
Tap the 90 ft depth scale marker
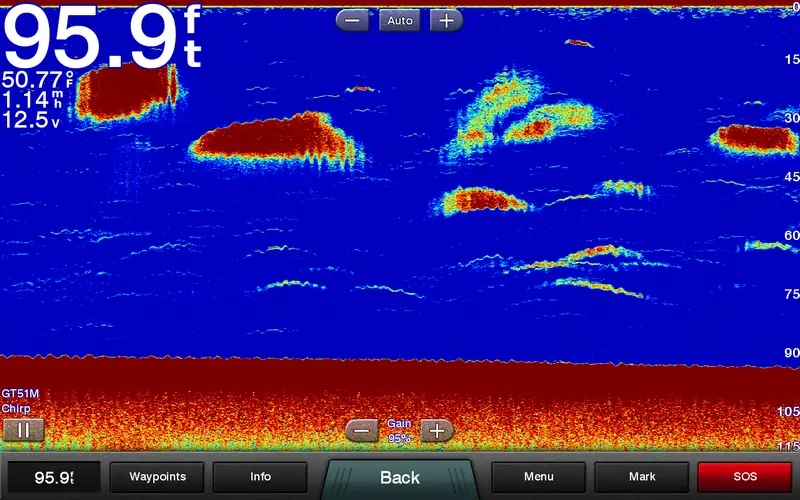tap(790, 353)
